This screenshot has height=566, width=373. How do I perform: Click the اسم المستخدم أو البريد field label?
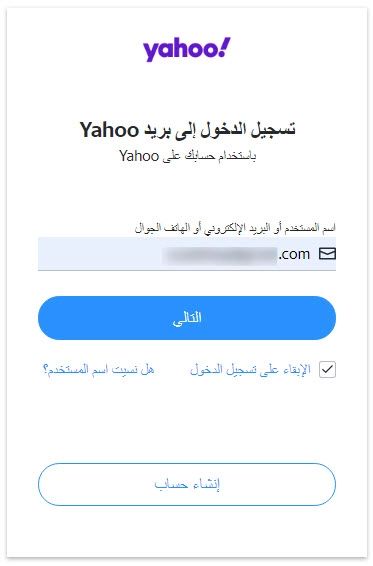click(x=235, y=228)
